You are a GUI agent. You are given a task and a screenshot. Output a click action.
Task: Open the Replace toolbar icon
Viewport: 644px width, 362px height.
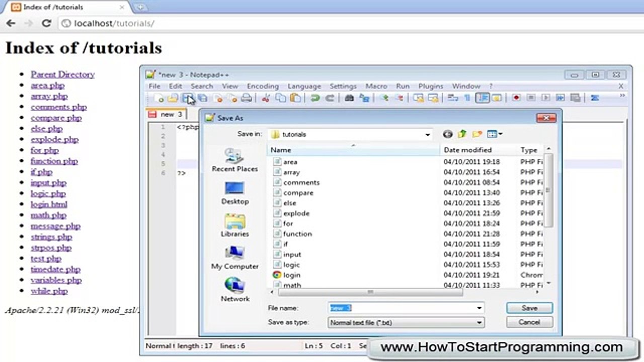click(364, 98)
